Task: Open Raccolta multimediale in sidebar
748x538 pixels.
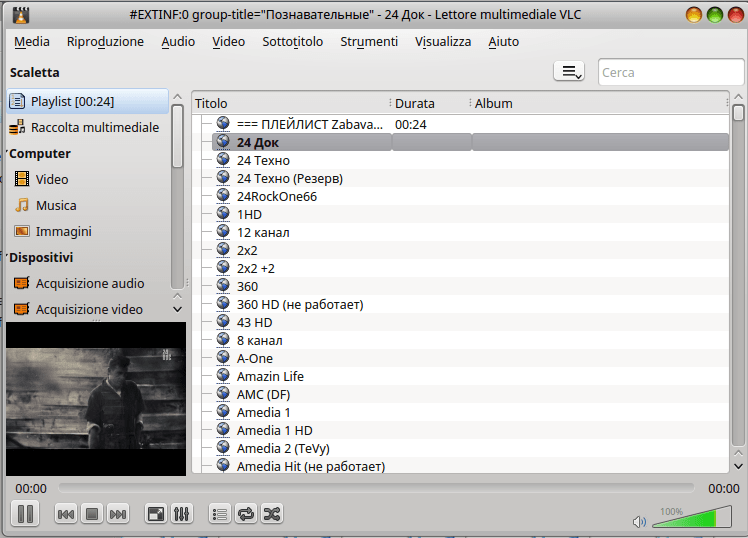Action: click(88, 127)
